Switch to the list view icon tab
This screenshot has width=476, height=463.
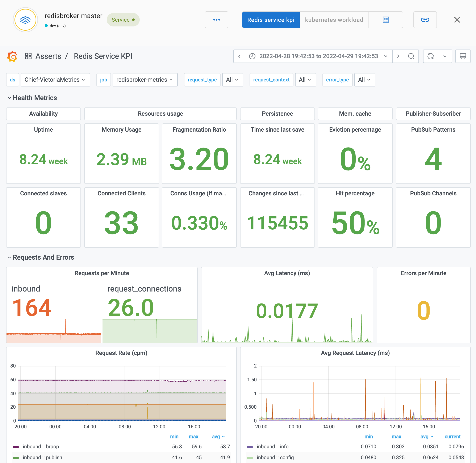[386, 20]
